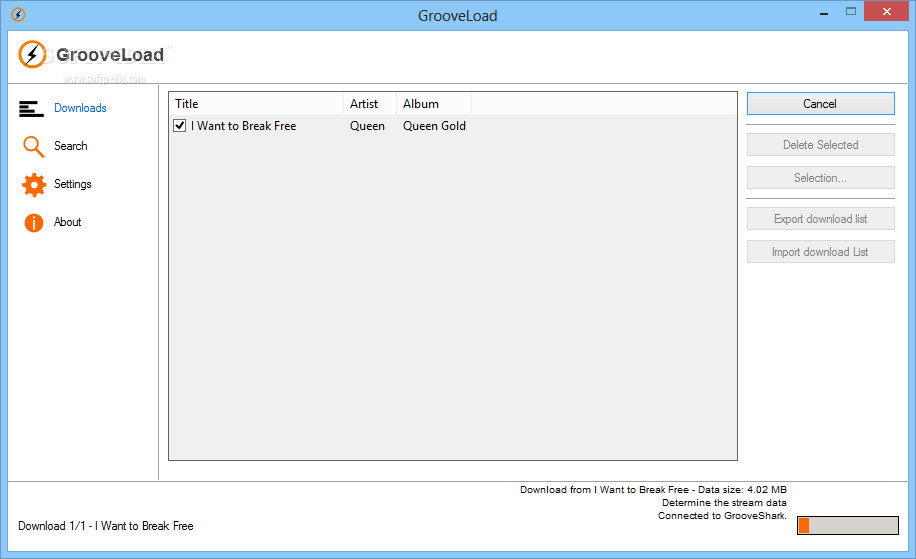This screenshot has height=559, width=916.
Task: Click the Data size 4.02 MB log line
Action: pyautogui.click(x=653, y=489)
